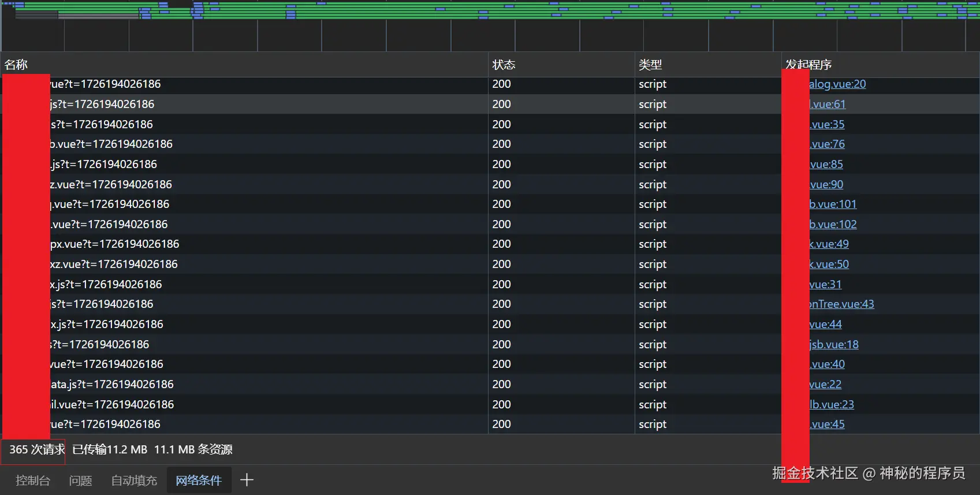Select the px.vue?t=1726194026186 request row
Image resolution: width=980 pixels, height=495 pixels.
point(115,244)
